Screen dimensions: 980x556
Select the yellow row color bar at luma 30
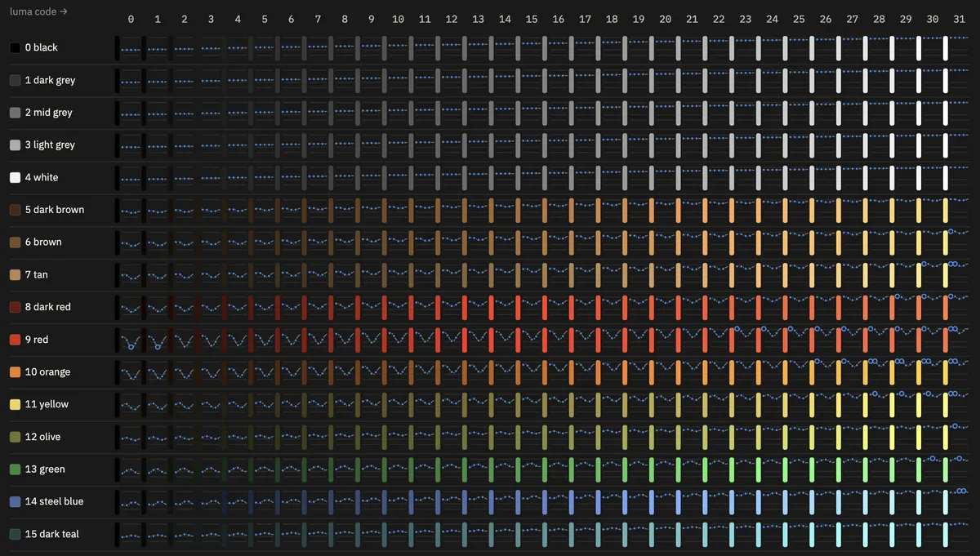(x=919, y=404)
